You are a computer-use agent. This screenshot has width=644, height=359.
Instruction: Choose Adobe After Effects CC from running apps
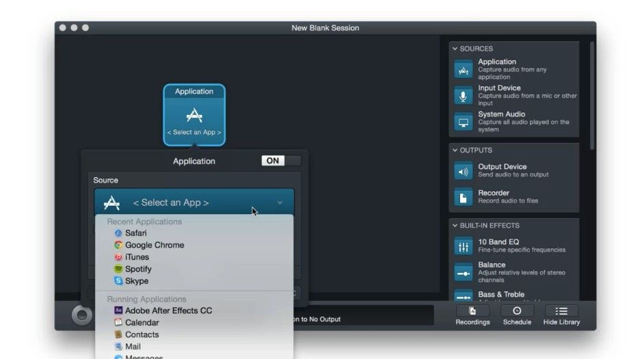pyautogui.click(x=194, y=310)
